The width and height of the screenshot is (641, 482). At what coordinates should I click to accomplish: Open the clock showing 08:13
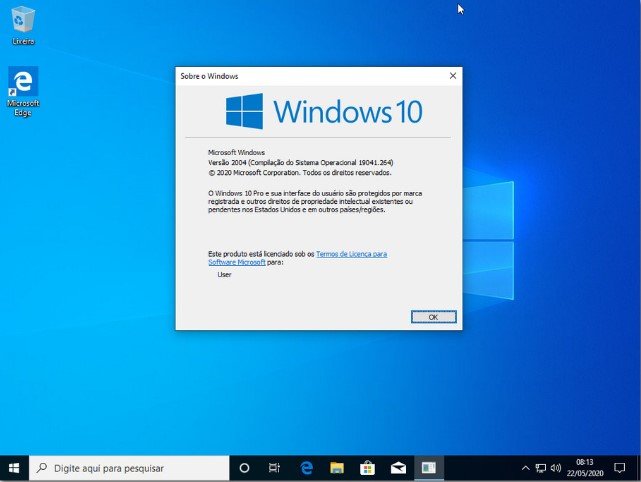[x=585, y=468]
